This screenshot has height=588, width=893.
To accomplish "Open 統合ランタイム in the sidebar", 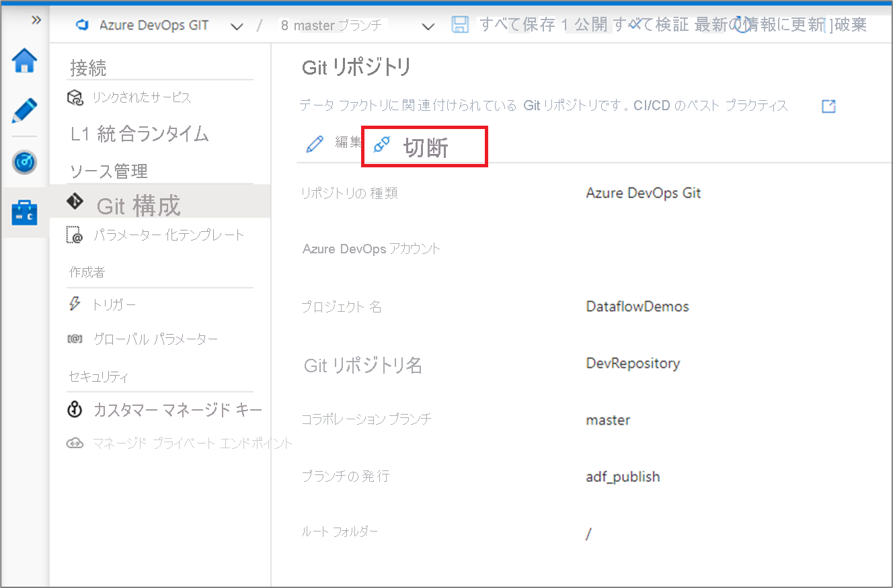I will 153,134.
